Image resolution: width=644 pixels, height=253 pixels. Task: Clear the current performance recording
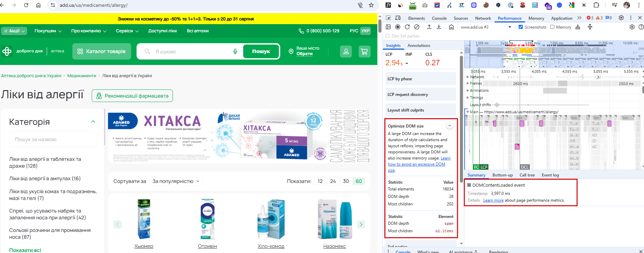tap(417, 27)
